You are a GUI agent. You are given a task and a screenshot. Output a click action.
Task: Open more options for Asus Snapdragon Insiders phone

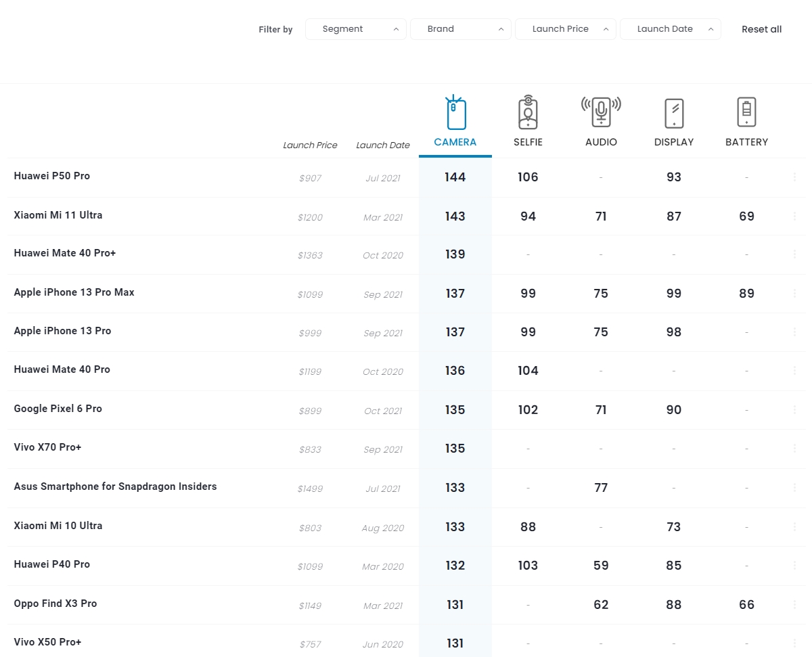794,488
